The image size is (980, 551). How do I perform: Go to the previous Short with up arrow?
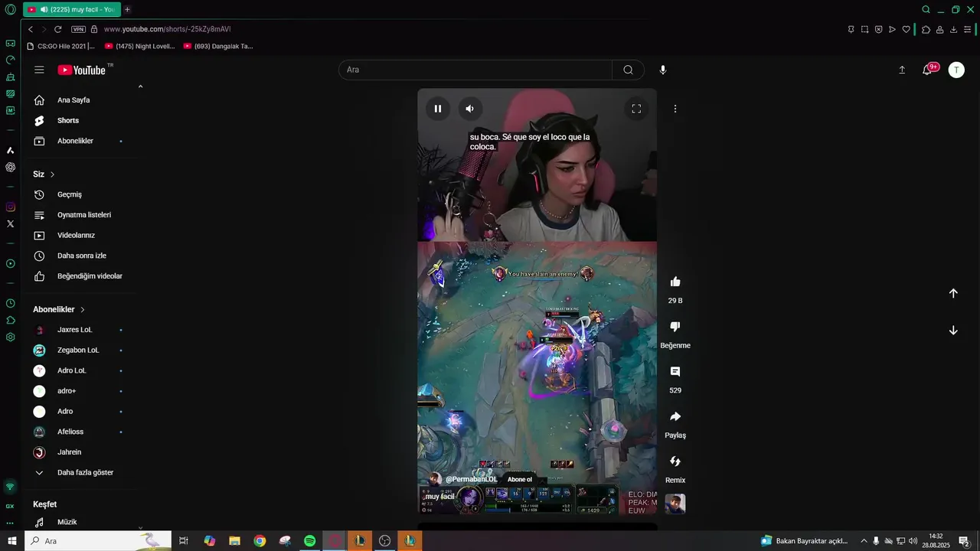[953, 293]
